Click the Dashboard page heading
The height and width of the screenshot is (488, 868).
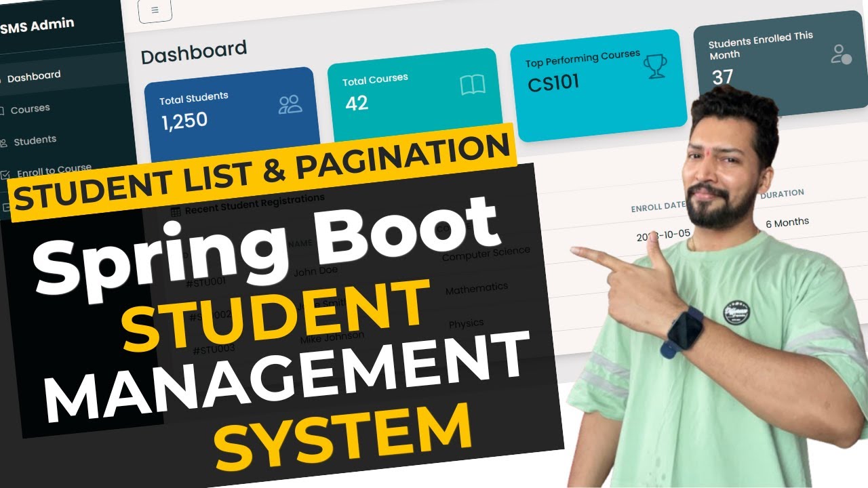tap(194, 52)
